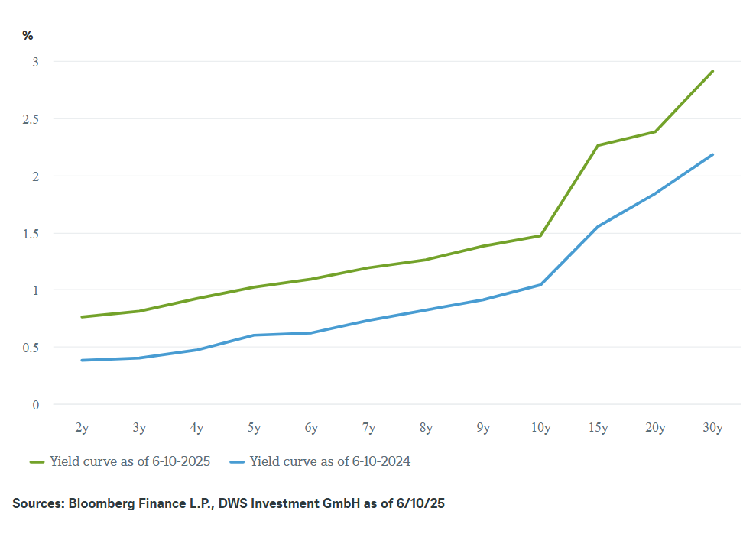Click the 20y x-axis tick label
This screenshot has height=534, width=756.
(x=655, y=428)
